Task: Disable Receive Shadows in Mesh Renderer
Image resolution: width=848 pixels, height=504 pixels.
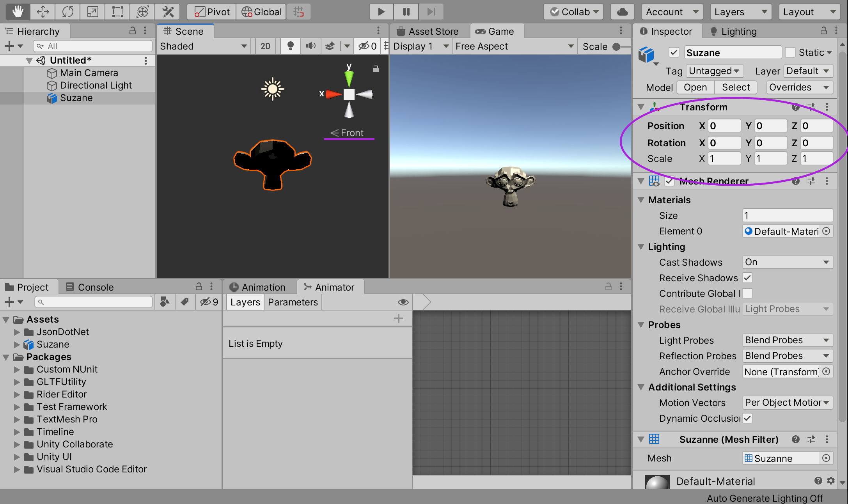Action: [x=748, y=278]
